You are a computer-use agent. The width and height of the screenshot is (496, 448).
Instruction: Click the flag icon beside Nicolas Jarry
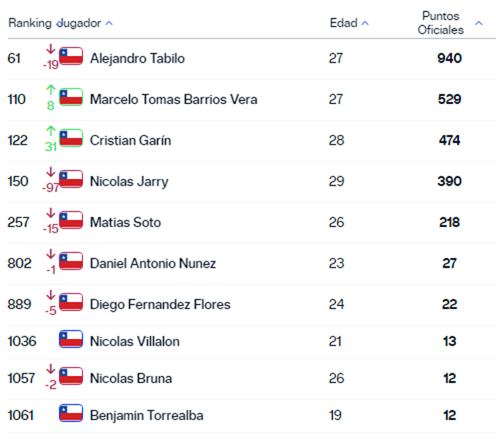click(71, 179)
